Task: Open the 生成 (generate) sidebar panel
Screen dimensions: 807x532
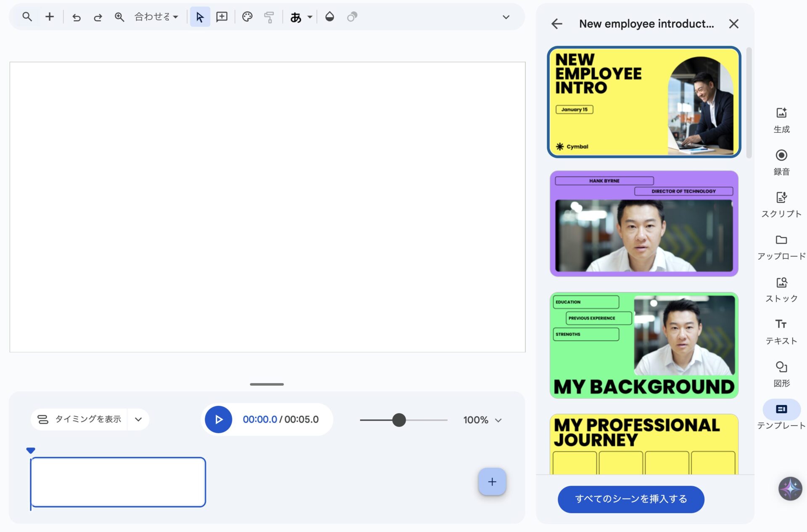Action: coord(781,120)
